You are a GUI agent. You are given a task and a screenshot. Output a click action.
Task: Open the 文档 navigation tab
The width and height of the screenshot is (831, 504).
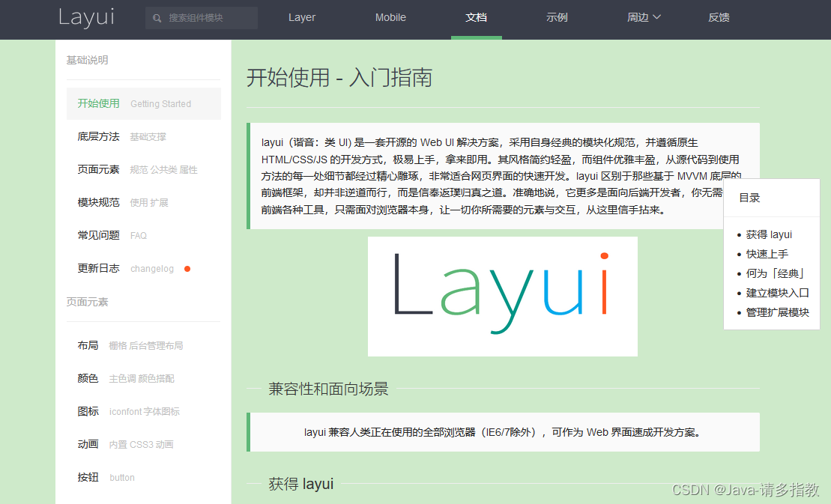(476, 17)
